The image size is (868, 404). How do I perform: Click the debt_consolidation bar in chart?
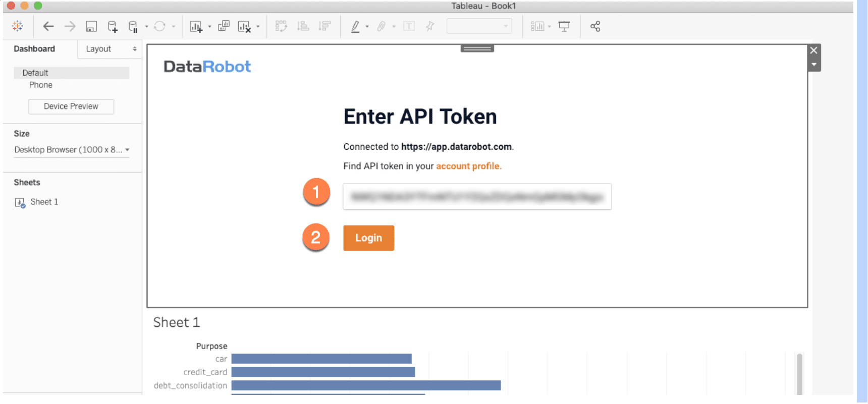click(366, 385)
